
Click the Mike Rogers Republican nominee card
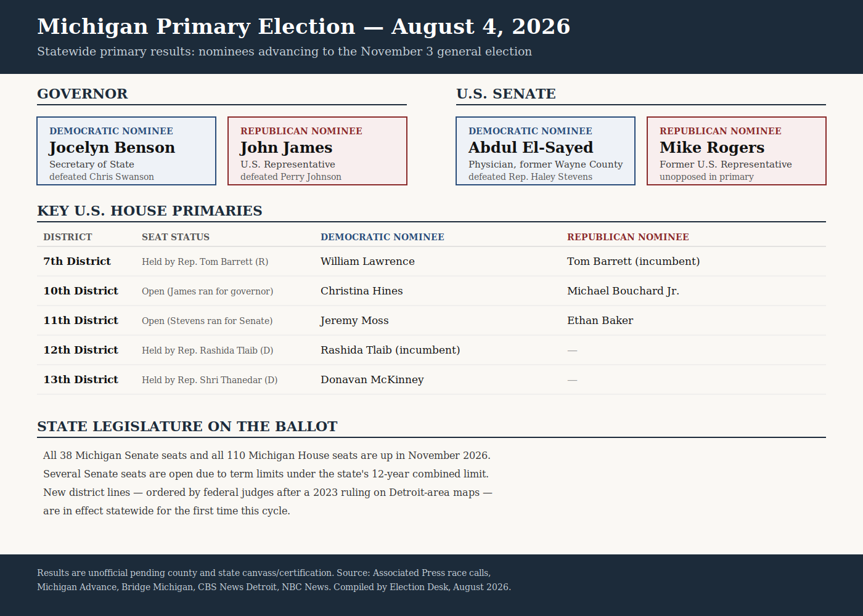click(737, 151)
